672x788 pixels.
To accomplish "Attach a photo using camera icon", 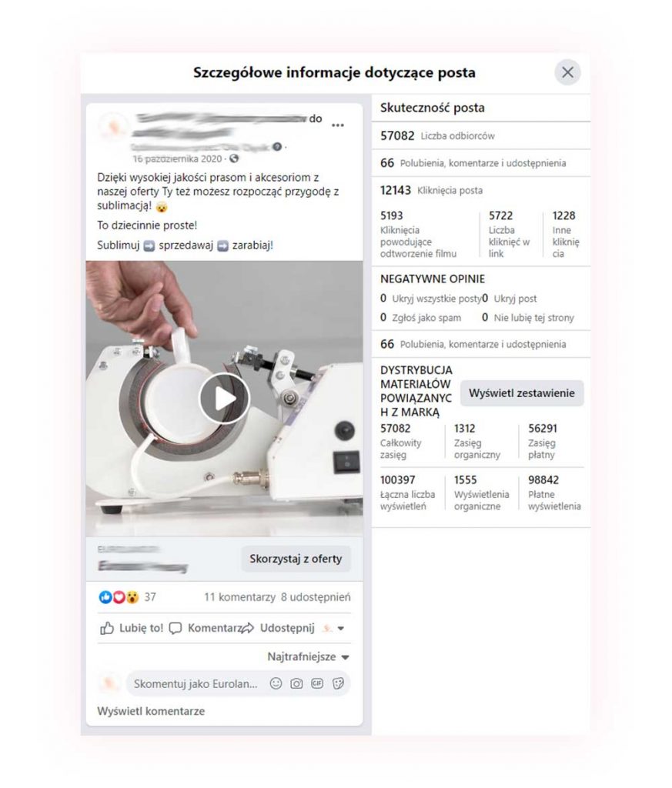I will tap(296, 683).
